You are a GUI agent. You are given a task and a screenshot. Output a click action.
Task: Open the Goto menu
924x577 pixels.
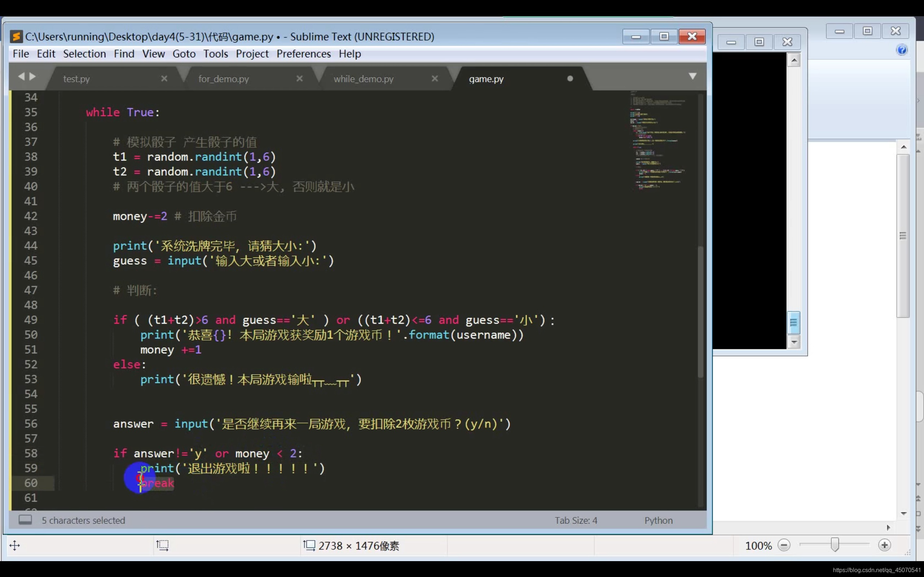pos(184,54)
